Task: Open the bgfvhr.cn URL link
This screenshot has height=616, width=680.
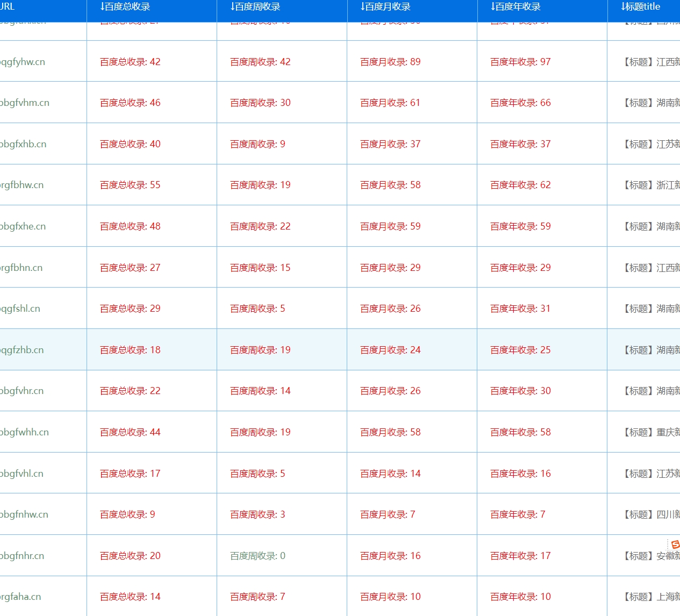Action: coord(22,391)
